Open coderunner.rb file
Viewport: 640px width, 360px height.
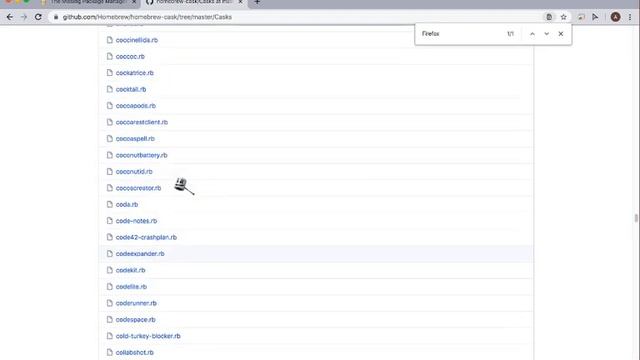point(136,303)
